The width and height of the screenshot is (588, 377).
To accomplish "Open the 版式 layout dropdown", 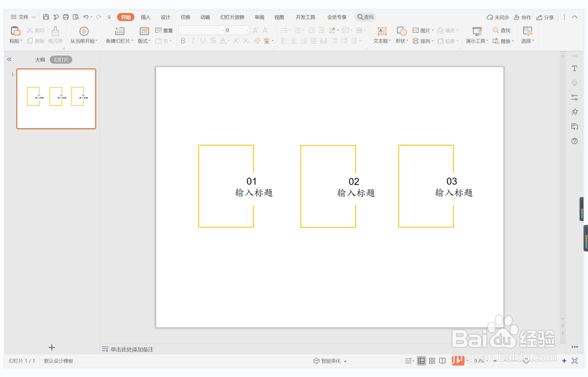I will point(144,41).
